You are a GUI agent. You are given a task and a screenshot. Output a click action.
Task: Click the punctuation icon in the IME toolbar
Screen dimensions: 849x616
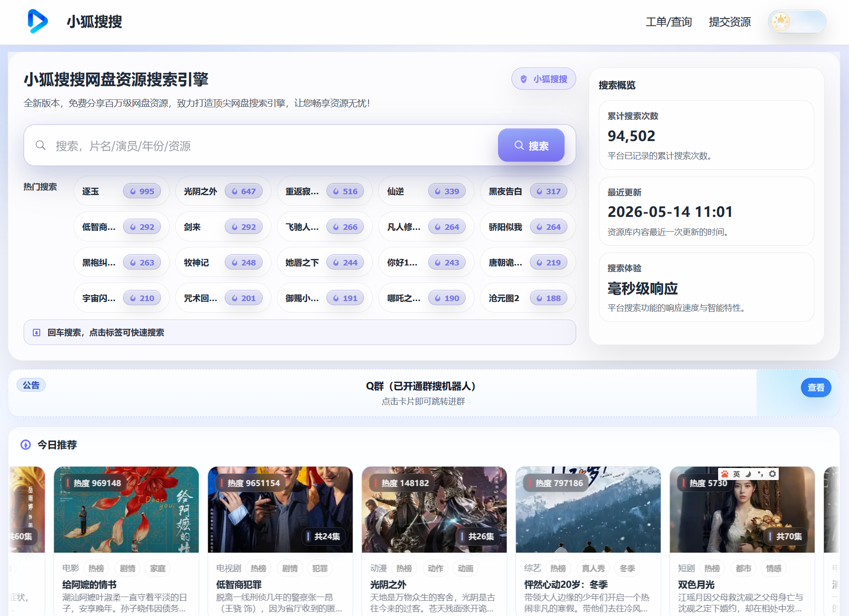tap(760, 474)
